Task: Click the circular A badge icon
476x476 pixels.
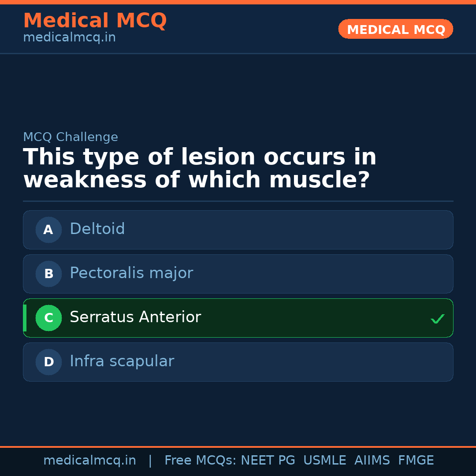Action: coord(48,230)
